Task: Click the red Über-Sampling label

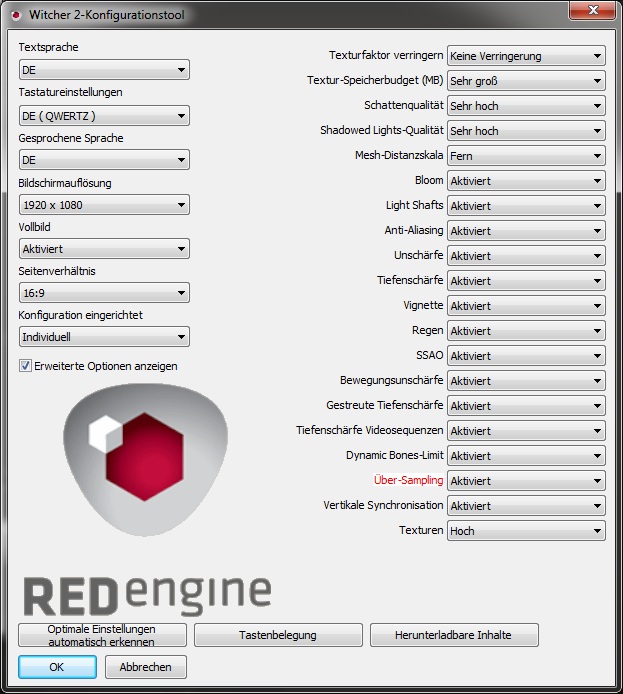Action: pos(408,480)
